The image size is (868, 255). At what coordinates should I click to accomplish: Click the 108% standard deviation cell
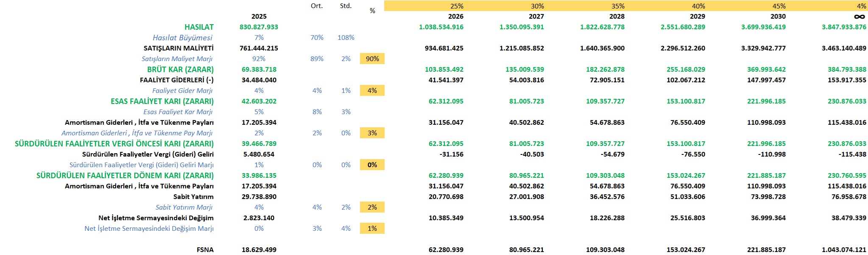[x=346, y=38]
